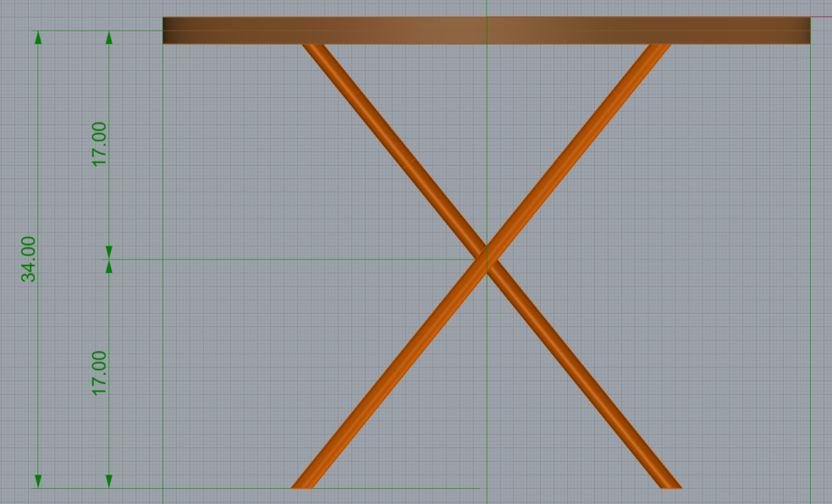Click the arrowheads meeting between the 17.00 dimensions
Screen dimensions: 832x504
(x=109, y=259)
